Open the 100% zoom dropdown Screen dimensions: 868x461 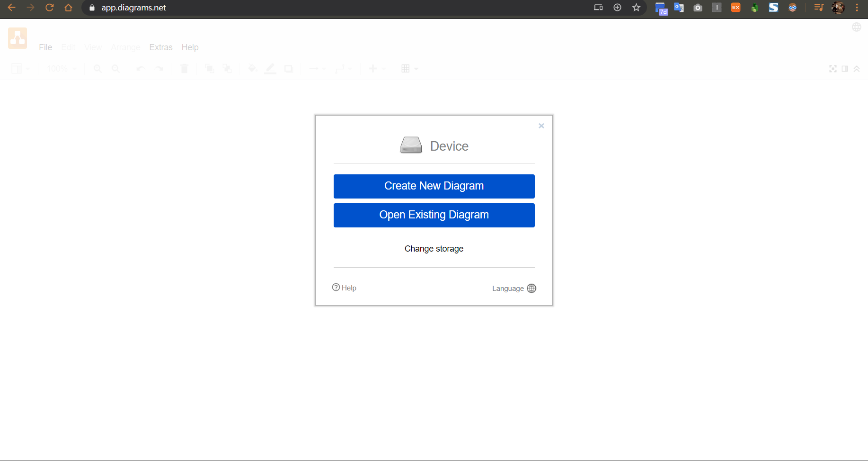(x=62, y=69)
